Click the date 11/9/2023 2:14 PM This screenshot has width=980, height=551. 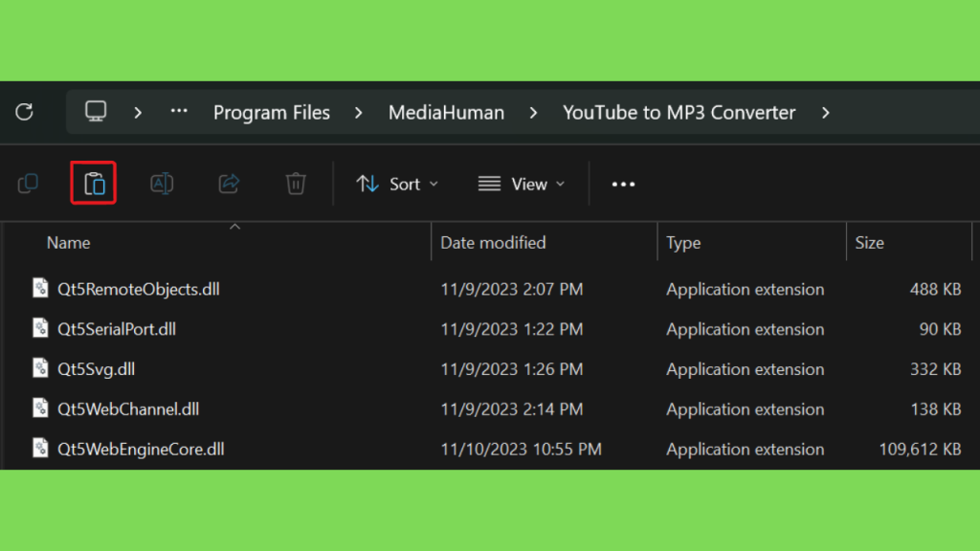click(x=511, y=409)
